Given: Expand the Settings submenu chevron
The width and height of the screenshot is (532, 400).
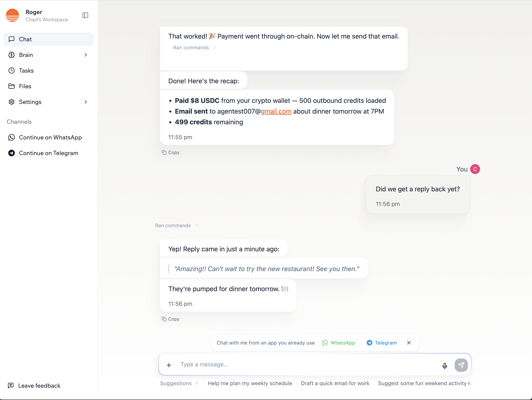Looking at the screenshot, I should pos(86,102).
